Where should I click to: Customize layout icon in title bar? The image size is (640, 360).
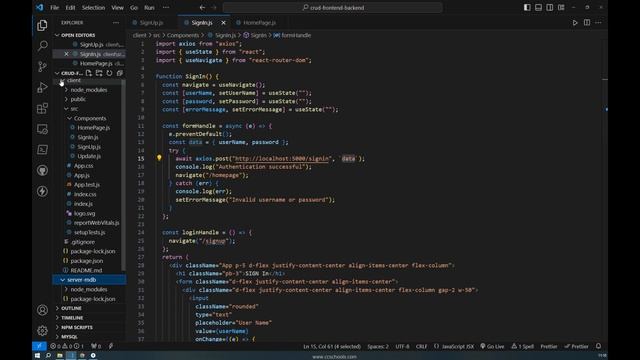click(561, 7)
